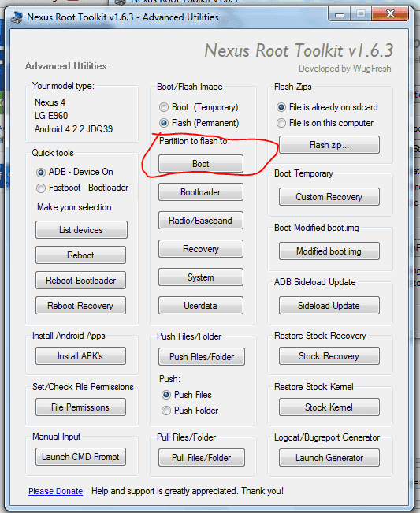Click the List devices button

[81, 229]
